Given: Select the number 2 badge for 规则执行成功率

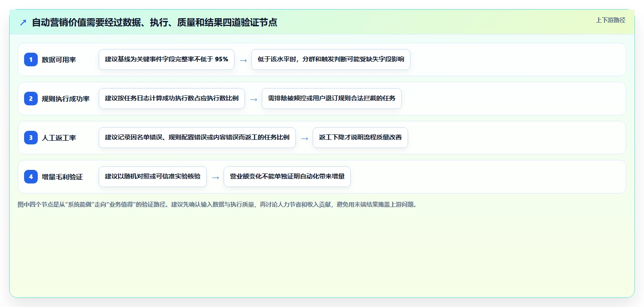Looking at the screenshot, I should tap(31, 99).
